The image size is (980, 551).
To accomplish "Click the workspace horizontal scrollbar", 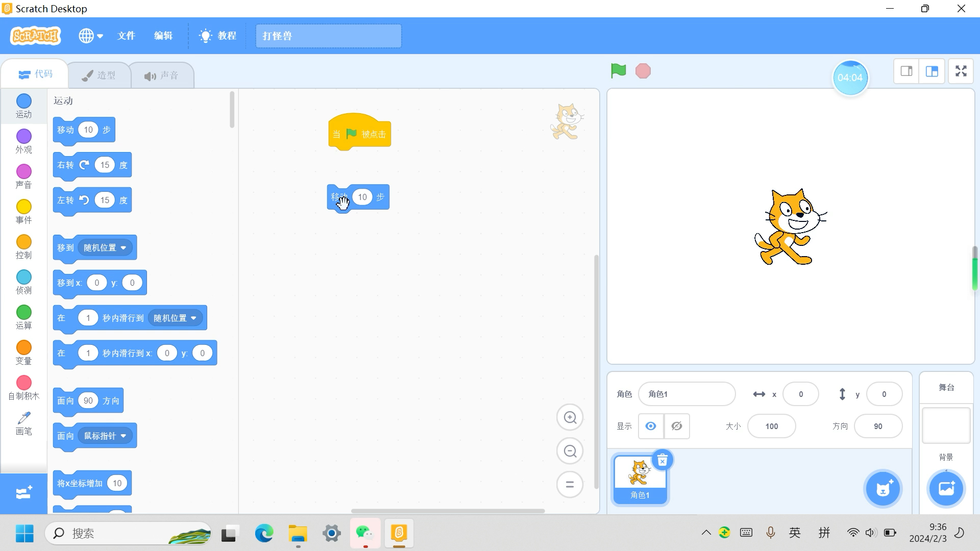I will [448, 511].
